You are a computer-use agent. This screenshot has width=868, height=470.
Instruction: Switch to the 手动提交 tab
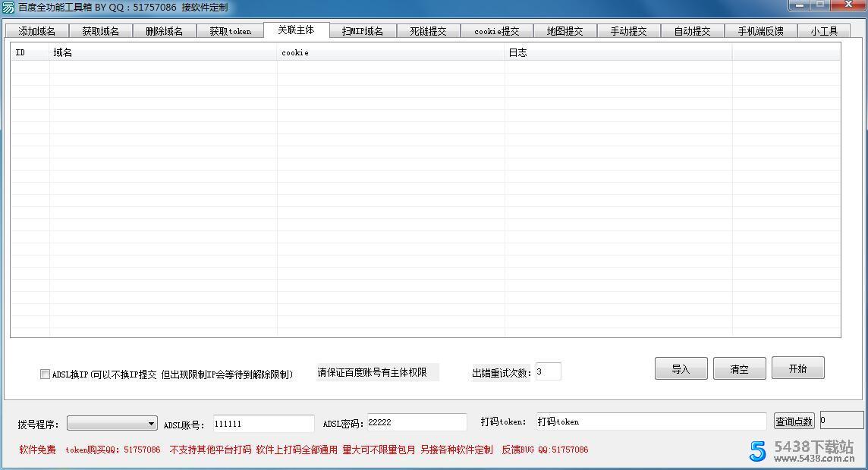[x=629, y=30]
